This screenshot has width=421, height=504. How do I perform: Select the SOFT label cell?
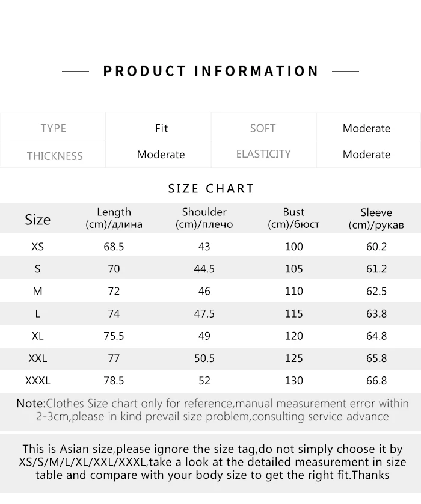click(x=263, y=128)
